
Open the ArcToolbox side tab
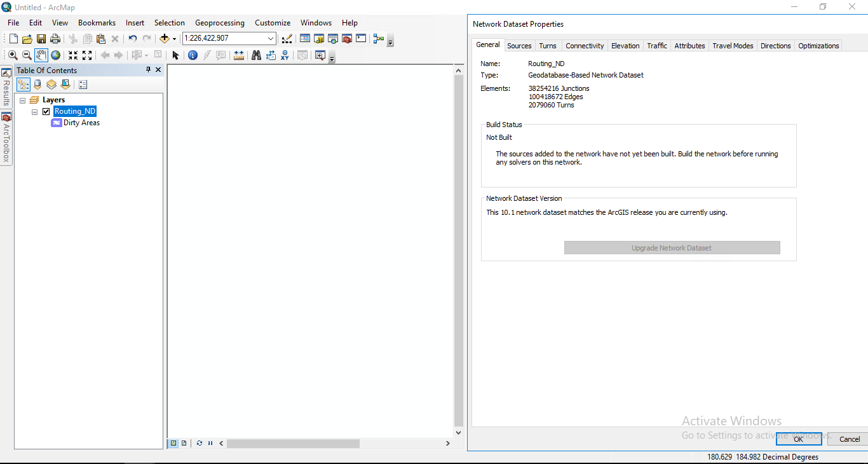click(6, 138)
